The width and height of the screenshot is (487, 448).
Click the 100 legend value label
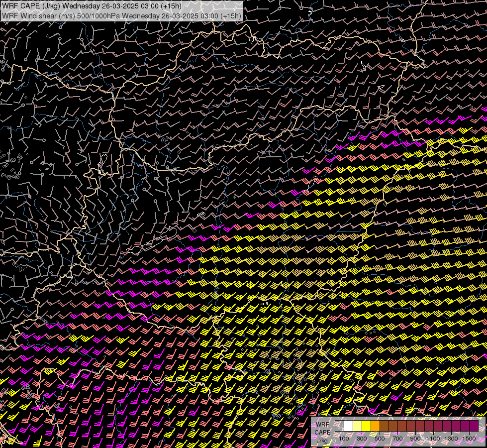pos(344,439)
